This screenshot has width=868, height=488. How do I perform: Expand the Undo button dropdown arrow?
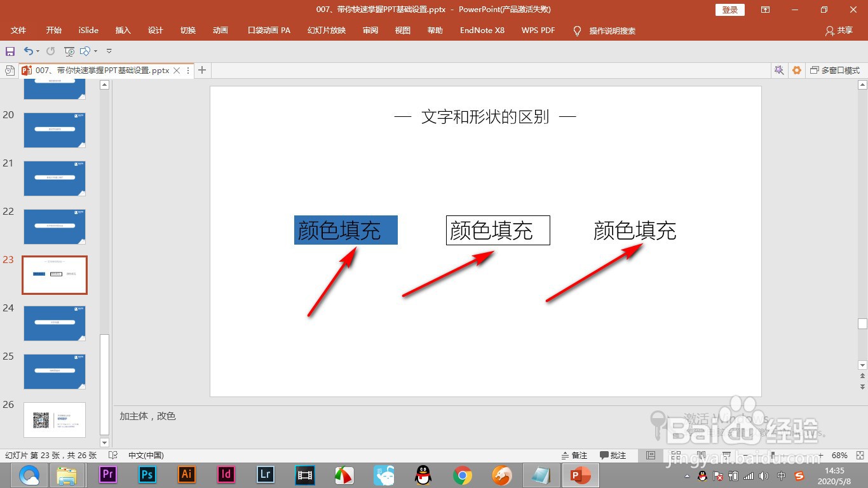click(x=37, y=50)
